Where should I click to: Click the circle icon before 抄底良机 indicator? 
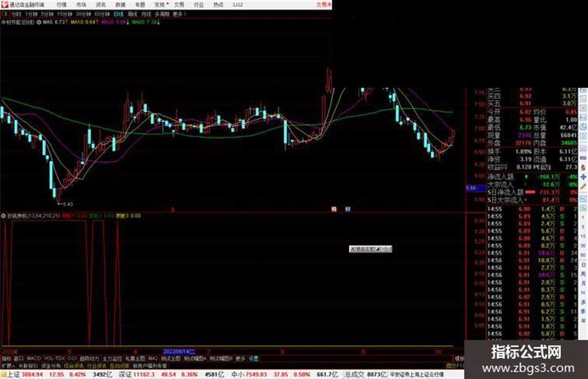coord(3,216)
